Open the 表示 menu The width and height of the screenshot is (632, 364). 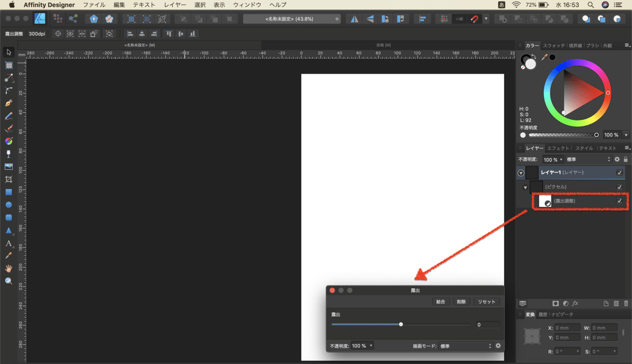coord(220,4)
